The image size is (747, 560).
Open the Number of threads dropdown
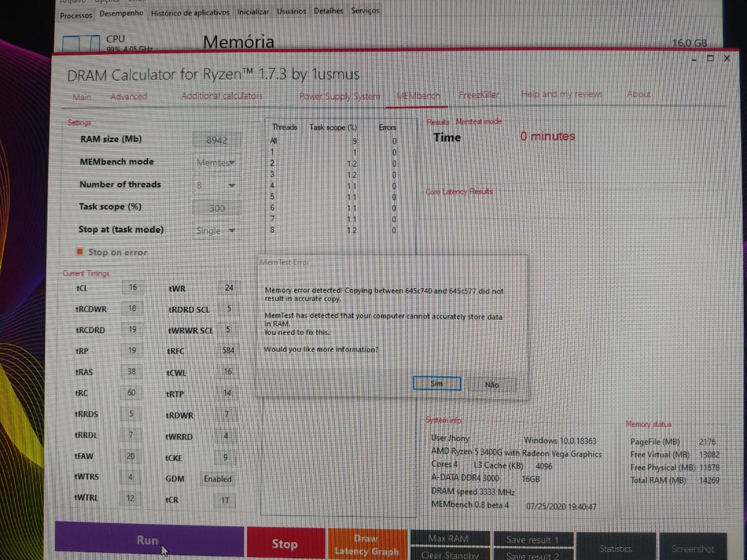pos(215,185)
